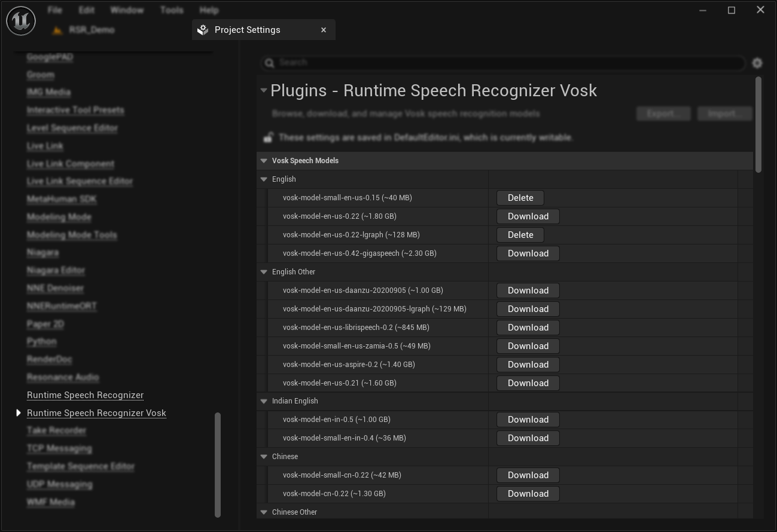Open the NNE Denoiser settings
The width and height of the screenshot is (777, 532).
coord(55,288)
